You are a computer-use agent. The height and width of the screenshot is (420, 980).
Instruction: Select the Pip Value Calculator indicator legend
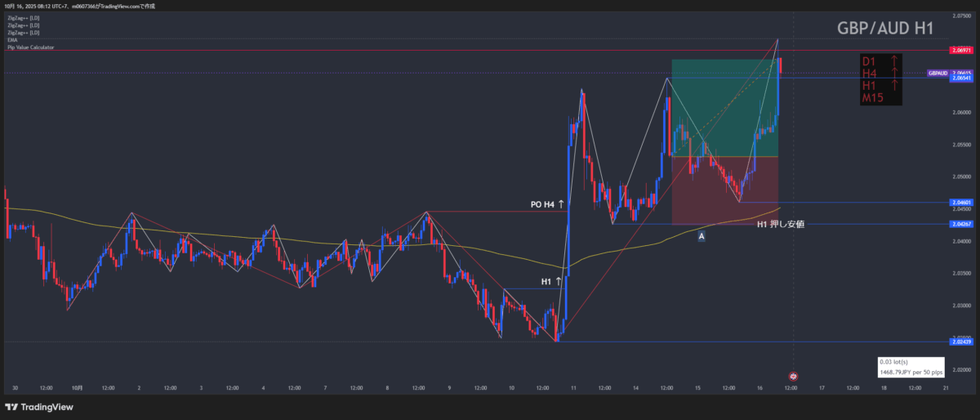31,47
